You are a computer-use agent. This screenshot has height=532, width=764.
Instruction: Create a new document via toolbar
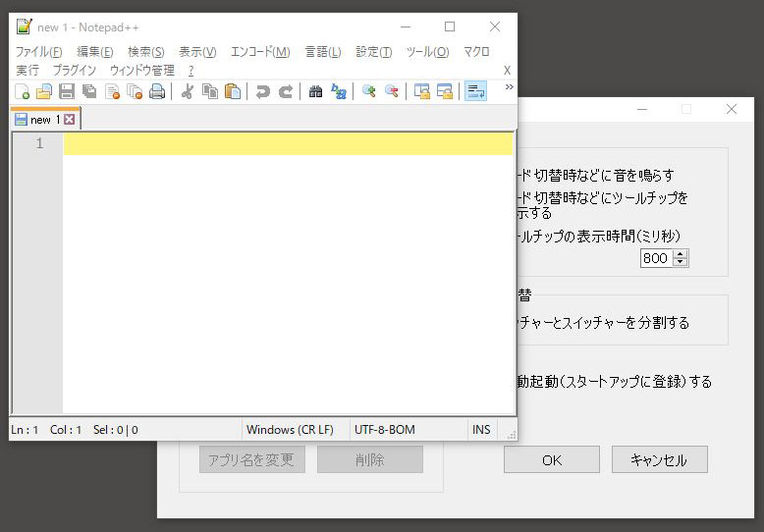click(22, 91)
